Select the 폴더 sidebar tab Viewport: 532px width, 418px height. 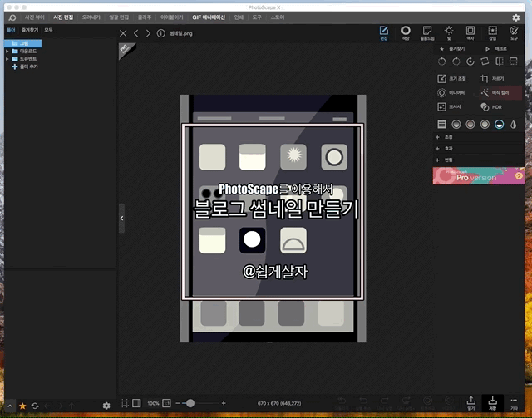pyautogui.click(x=11, y=30)
